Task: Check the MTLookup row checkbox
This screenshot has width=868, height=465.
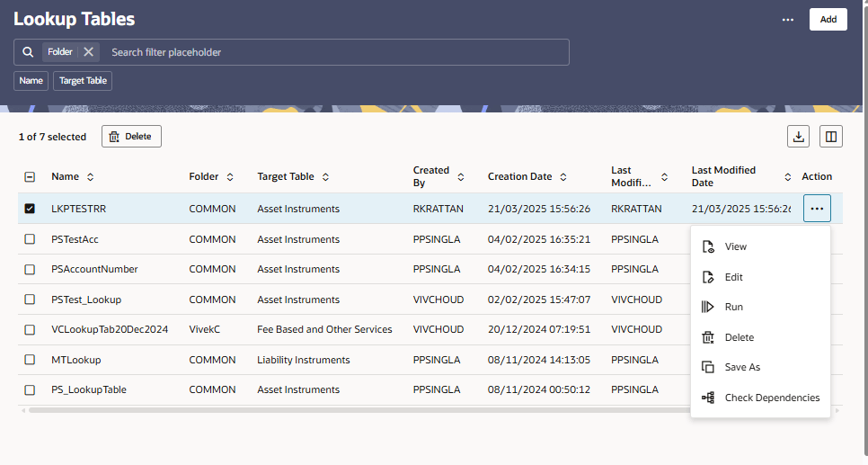Action: (x=30, y=360)
